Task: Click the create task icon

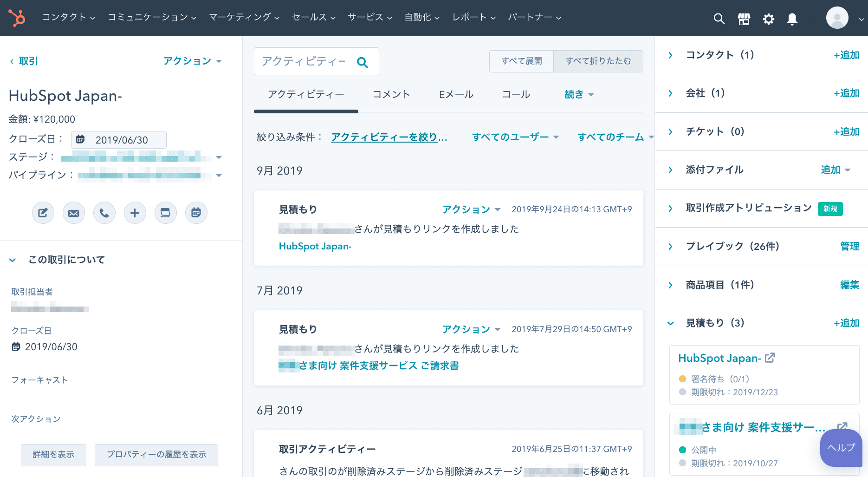Action: 166,213
